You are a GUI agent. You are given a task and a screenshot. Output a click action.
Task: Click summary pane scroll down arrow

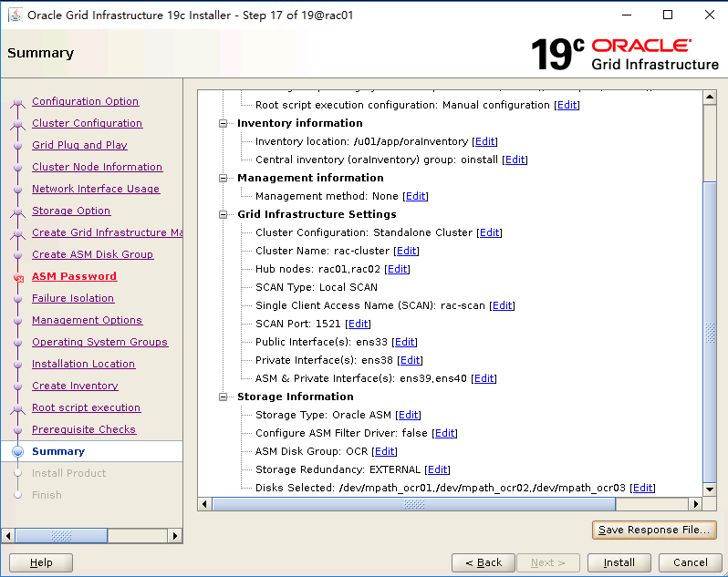[x=710, y=489]
